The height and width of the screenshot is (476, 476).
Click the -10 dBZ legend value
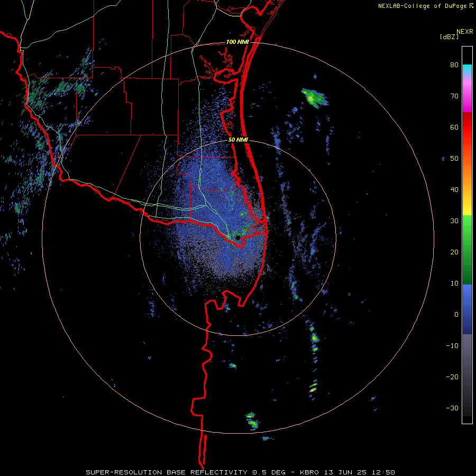click(452, 346)
